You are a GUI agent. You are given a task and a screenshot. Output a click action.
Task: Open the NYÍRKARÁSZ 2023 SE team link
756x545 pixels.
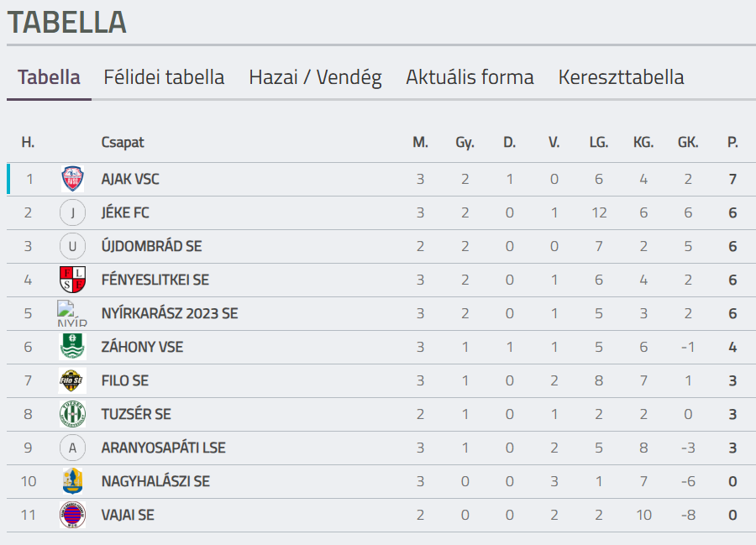click(x=170, y=314)
